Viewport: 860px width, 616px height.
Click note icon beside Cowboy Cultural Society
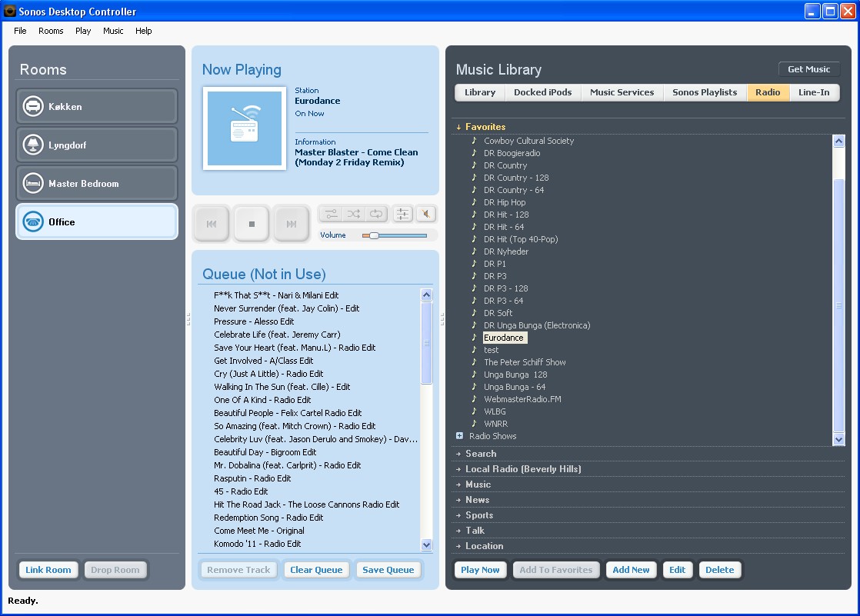(475, 141)
